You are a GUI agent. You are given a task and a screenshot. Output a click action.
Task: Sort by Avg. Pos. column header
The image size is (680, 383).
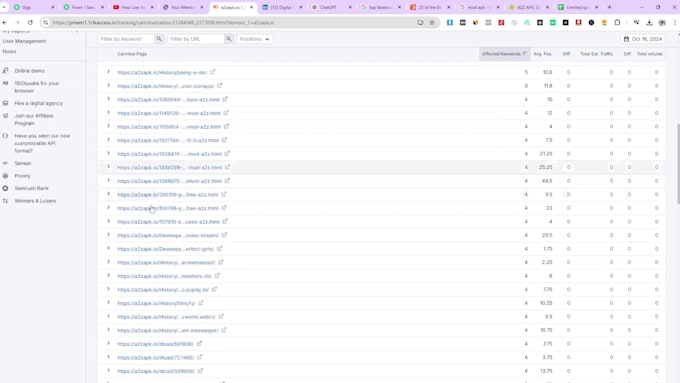pos(543,54)
